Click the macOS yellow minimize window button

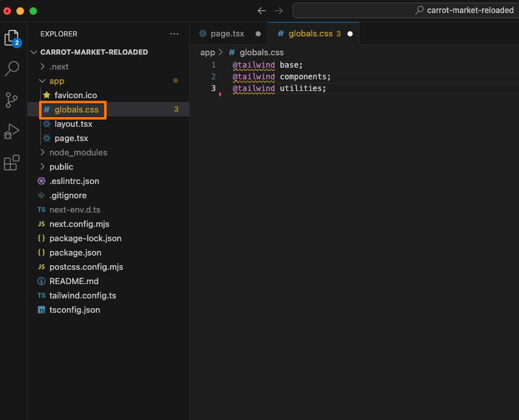tap(20, 11)
